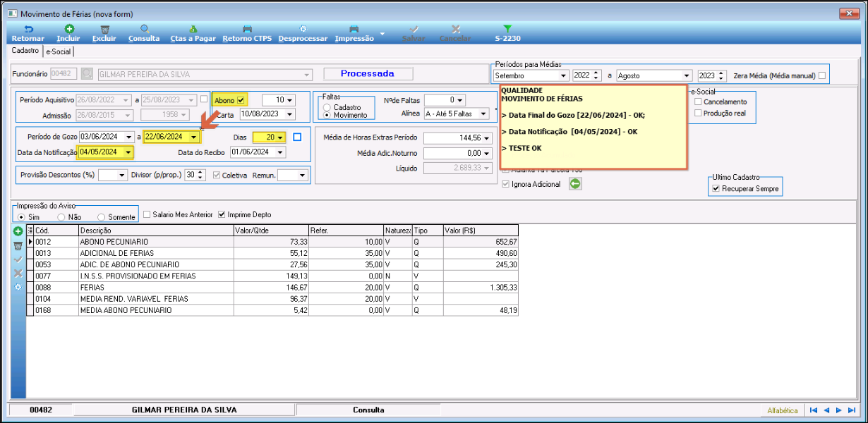Switch to the e-Social tab
This screenshot has height=423, width=868.
[x=59, y=51]
